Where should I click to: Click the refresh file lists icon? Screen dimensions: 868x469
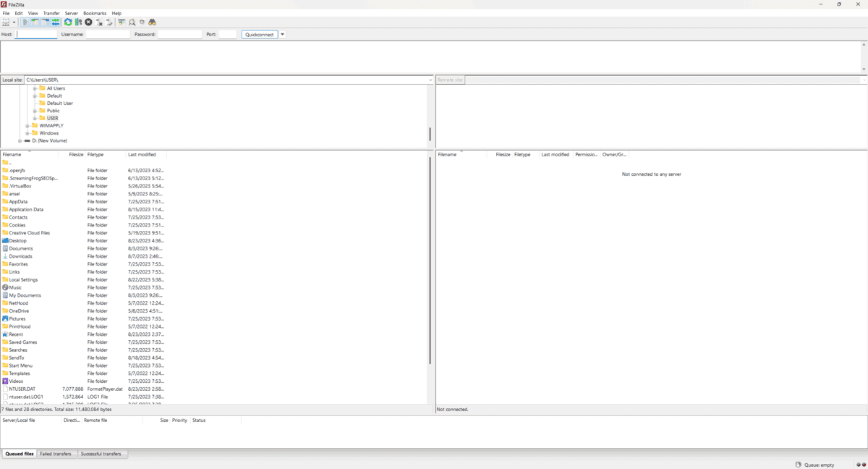(x=68, y=22)
